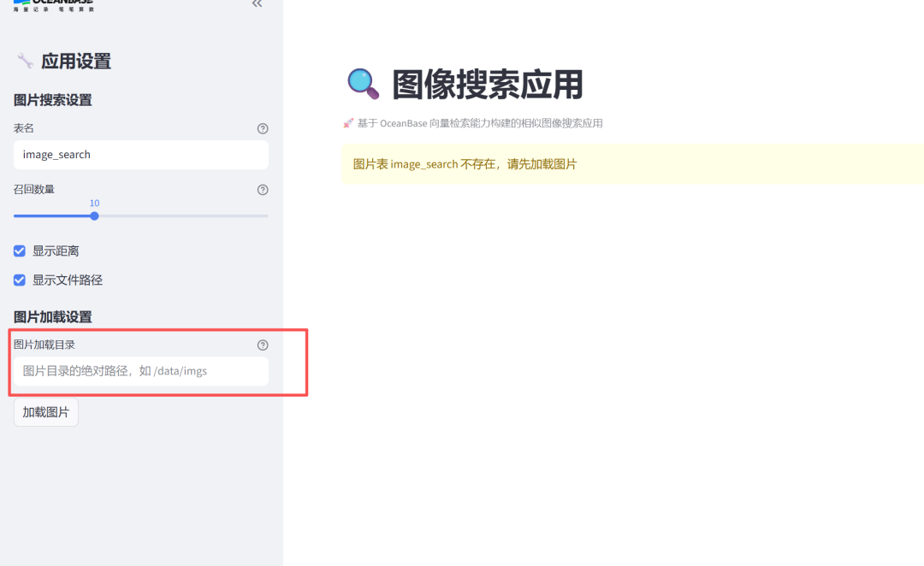Click the magnifying glass icon by 图像搜索应用
Screen dimensions: 924x566
pyautogui.click(x=363, y=84)
